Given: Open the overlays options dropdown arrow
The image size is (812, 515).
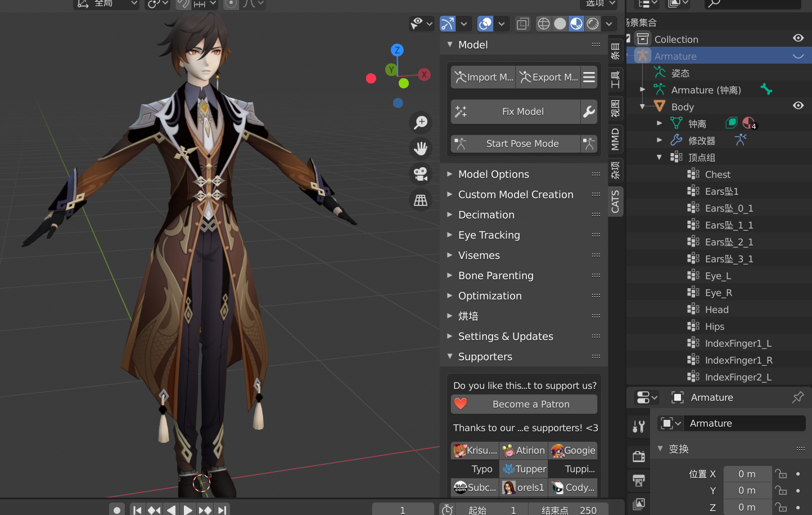Looking at the screenshot, I should click(x=501, y=24).
